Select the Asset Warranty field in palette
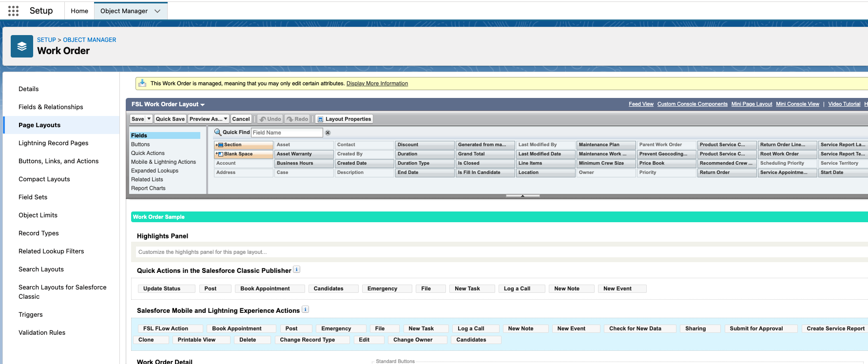Screen dimensions: 868x364 304,154
